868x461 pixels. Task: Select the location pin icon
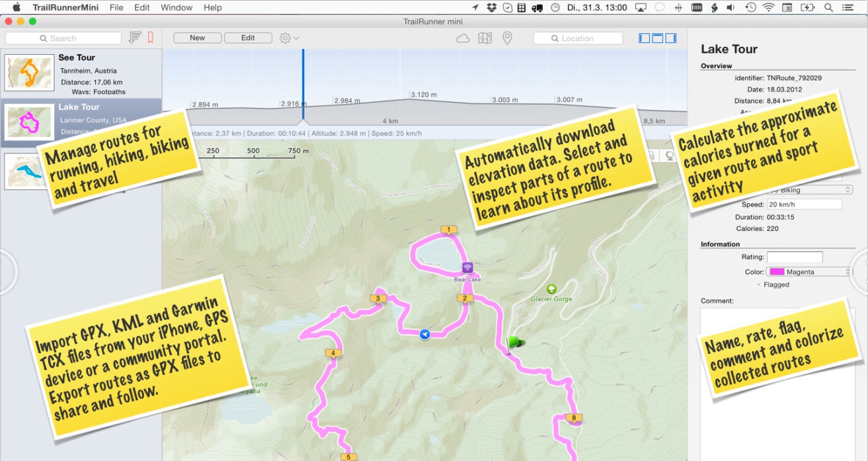(x=508, y=38)
